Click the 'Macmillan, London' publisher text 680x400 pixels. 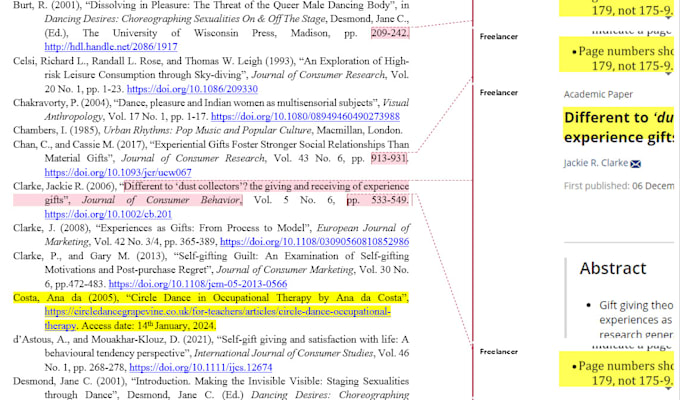tap(359, 130)
